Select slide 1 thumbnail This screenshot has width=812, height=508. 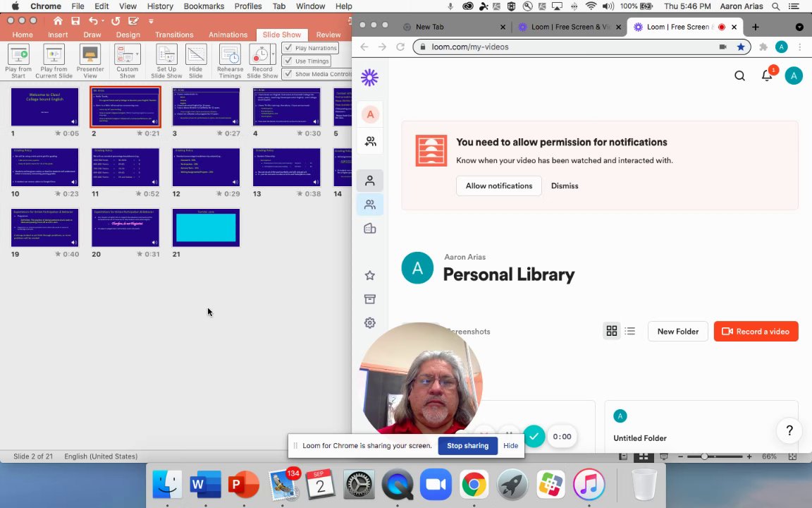(x=44, y=107)
